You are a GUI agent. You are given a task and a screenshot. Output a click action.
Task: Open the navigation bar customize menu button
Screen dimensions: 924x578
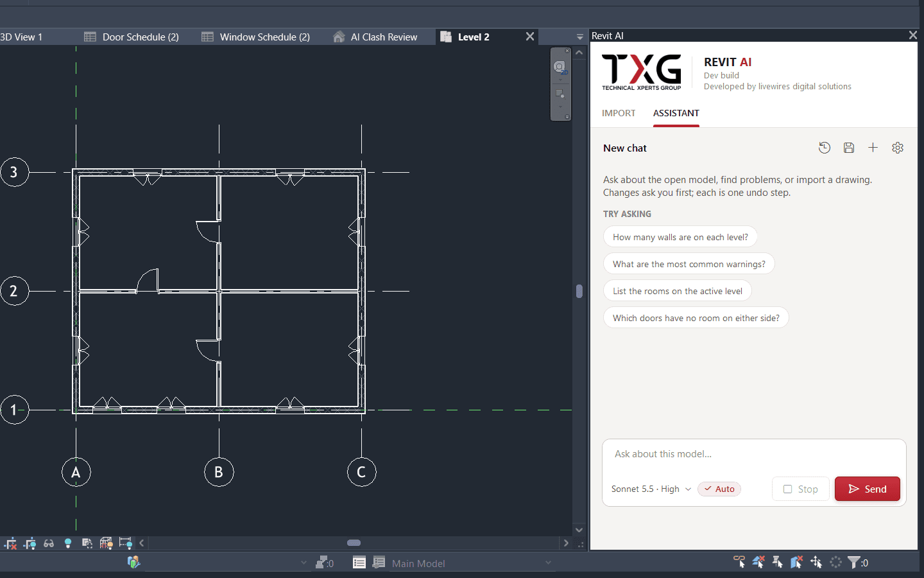point(567,117)
